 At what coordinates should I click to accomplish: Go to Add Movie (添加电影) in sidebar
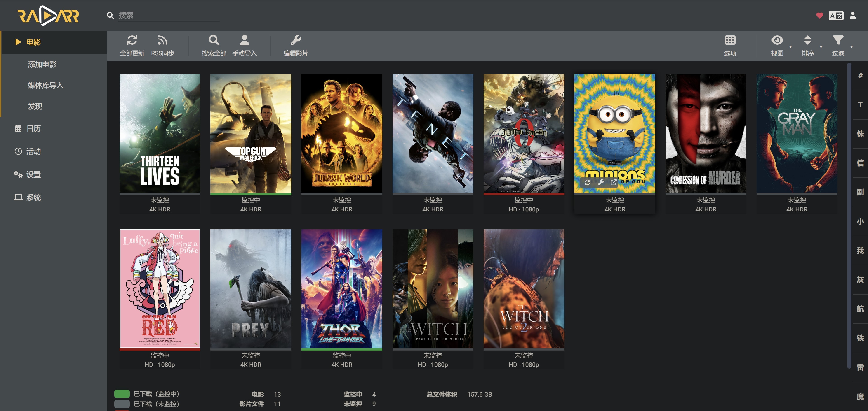(42, 64)
